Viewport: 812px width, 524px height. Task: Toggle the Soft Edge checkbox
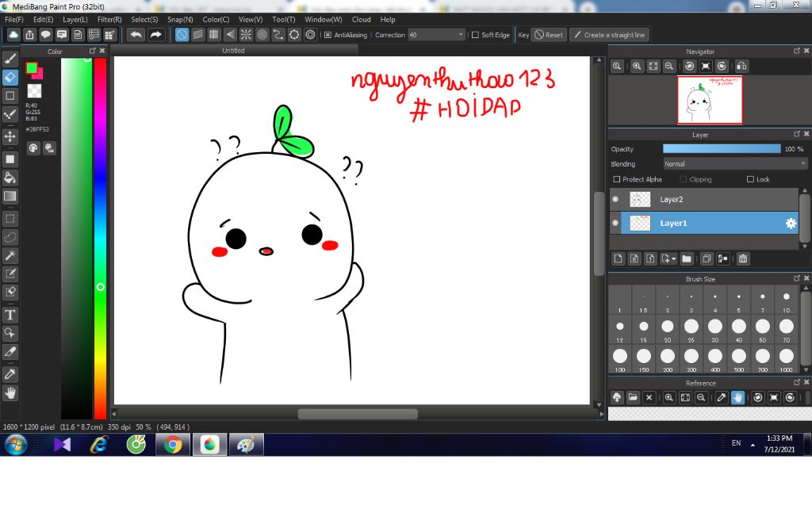(475, 35)
